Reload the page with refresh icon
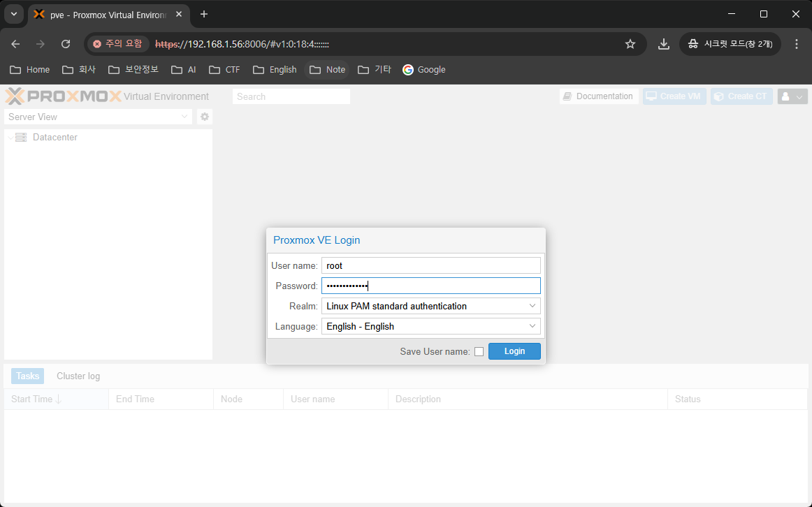The height and width of the screenshot is (507, 812). click(x=65, y=44)
